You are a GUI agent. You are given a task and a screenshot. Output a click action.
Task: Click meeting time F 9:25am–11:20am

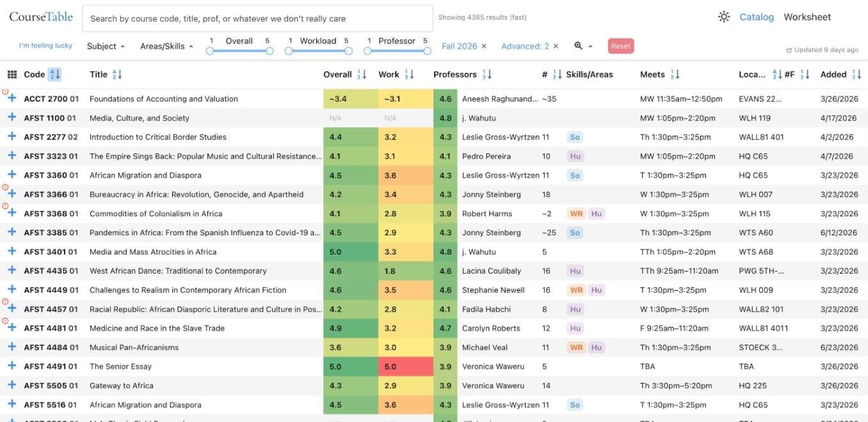674,328
